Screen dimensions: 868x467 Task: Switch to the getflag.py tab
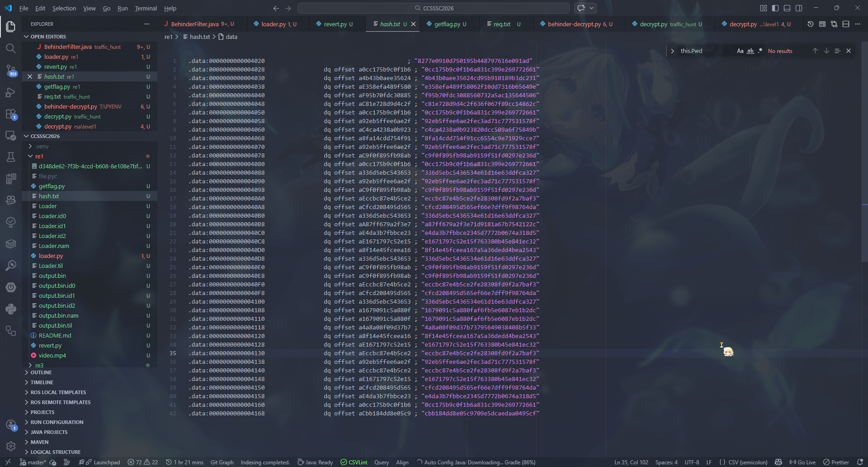[x=447, y=24]
